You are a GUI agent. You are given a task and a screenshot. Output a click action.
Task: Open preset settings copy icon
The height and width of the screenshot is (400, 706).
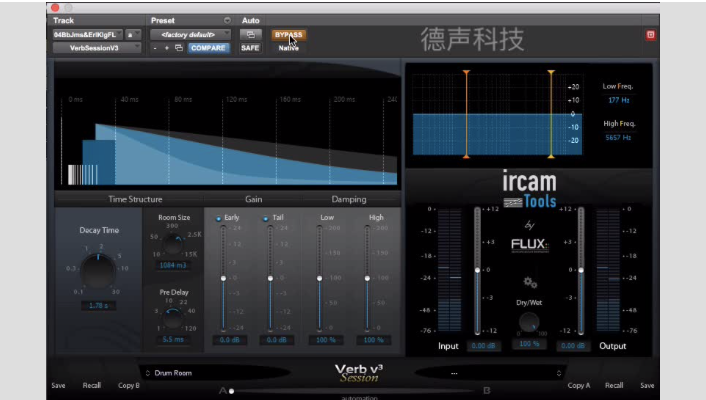tap(179, 48)
